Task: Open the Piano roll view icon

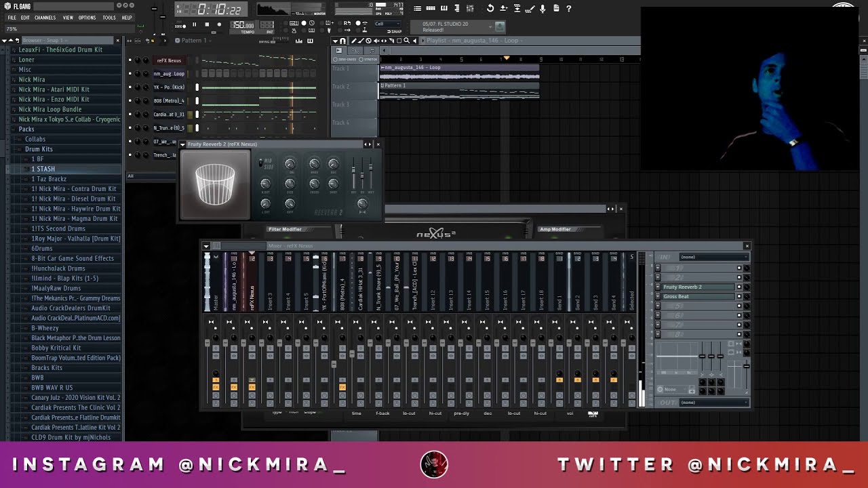Action: (444, 8)
